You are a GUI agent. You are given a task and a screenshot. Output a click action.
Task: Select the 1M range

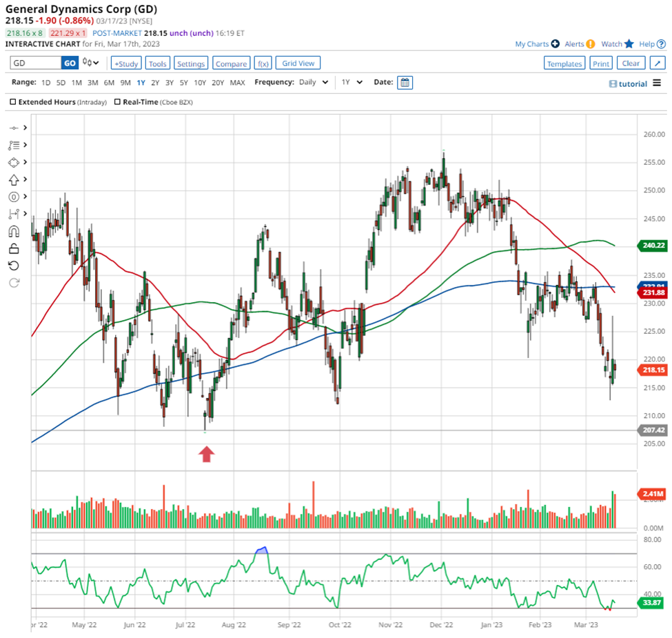[77, 82]
